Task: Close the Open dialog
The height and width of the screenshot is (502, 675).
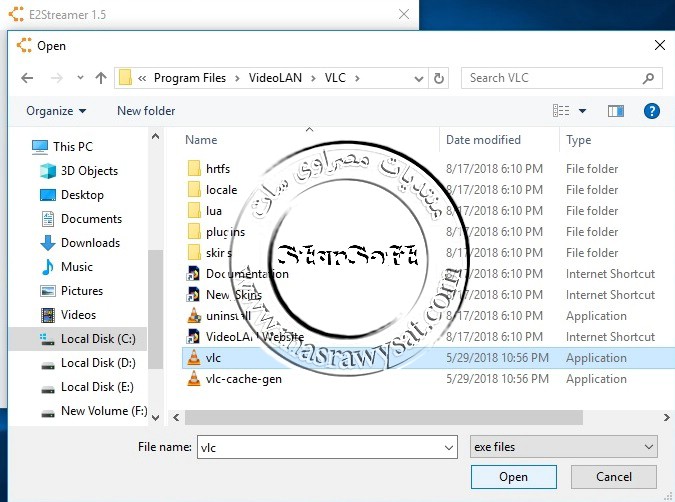Action: point(660,45)
